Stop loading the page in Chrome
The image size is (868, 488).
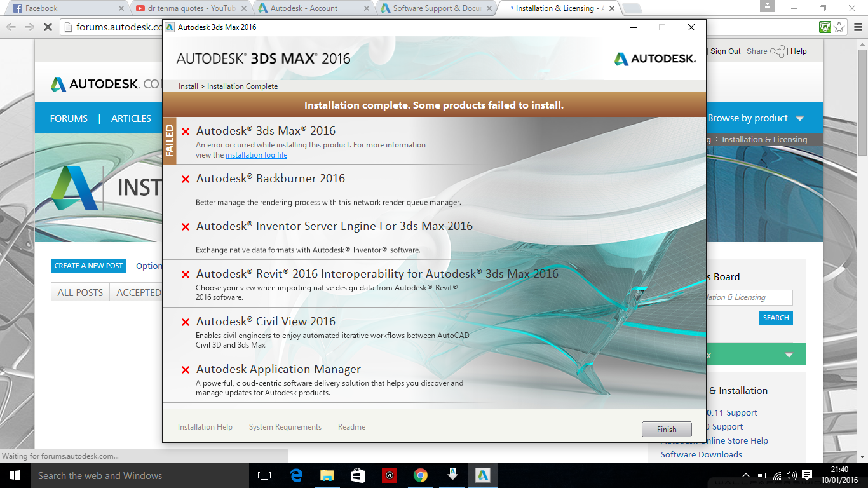click(x=48, y=27)
